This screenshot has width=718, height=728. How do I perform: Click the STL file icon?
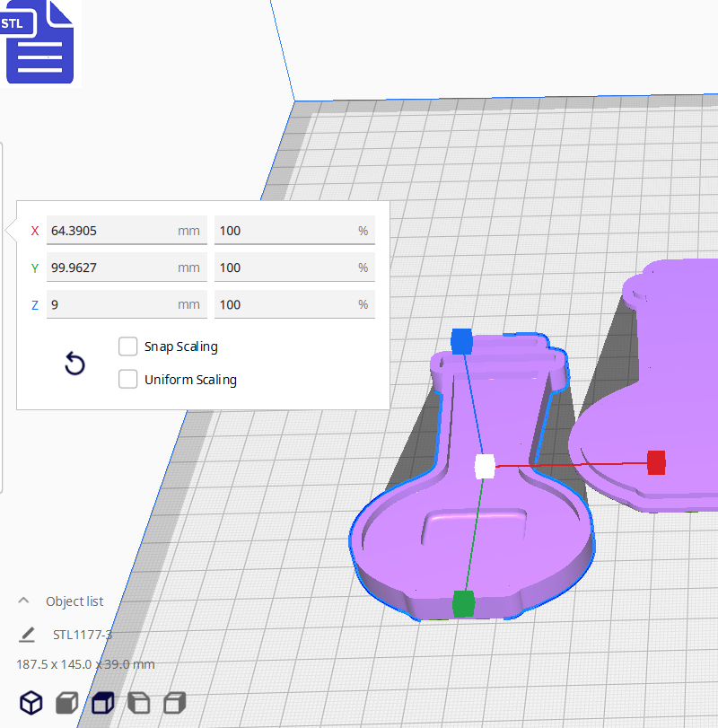coord(40,42)
